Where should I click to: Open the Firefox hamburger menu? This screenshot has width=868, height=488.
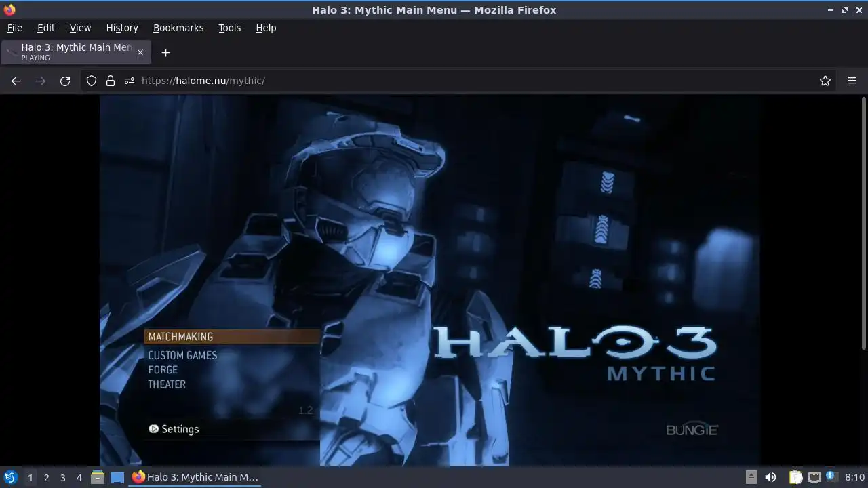[x=852, y=81]
